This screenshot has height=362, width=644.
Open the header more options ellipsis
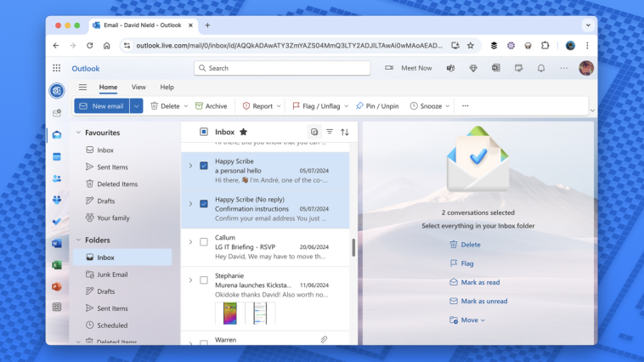tap(563, 68)
